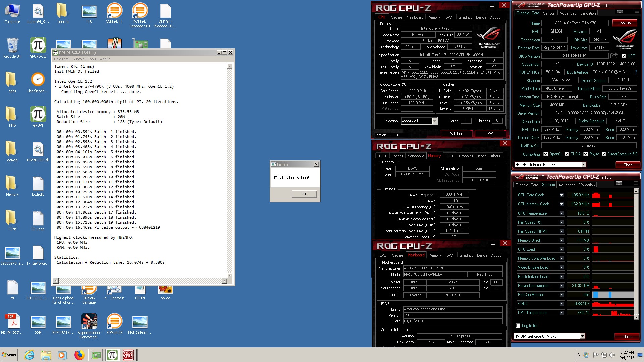Open the HWiNFO64.dll file icon
The height and width of the screenshot is (362, 644).
click(38, 152)
